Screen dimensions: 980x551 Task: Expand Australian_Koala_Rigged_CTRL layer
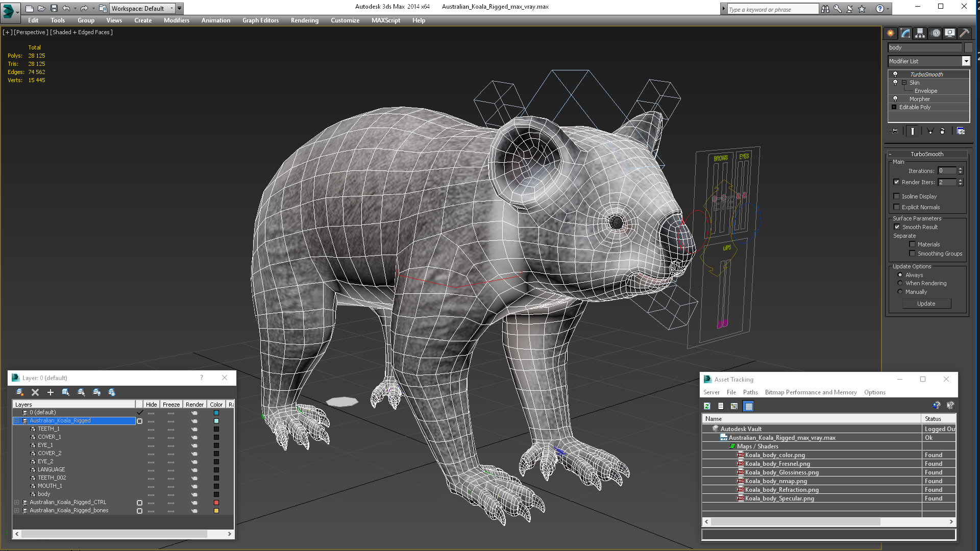tap(16, 503)
